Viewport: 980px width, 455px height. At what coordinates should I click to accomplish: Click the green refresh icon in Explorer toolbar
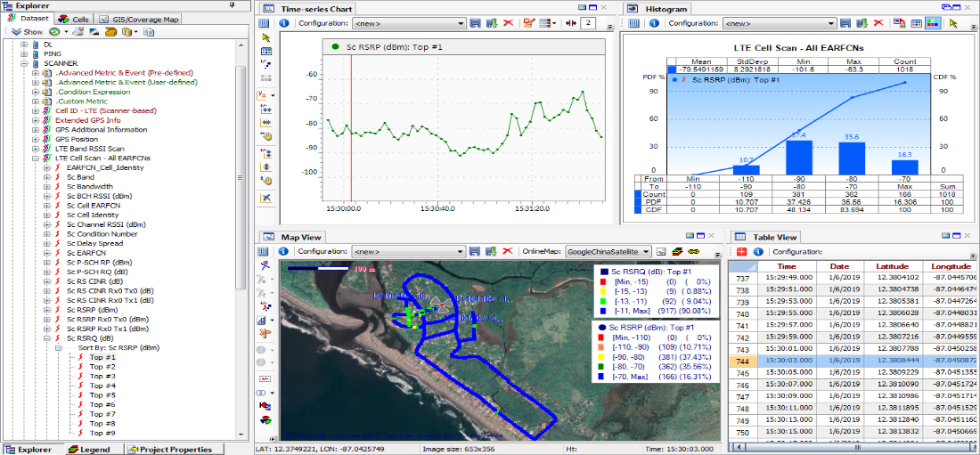click(x=54, y=32)
